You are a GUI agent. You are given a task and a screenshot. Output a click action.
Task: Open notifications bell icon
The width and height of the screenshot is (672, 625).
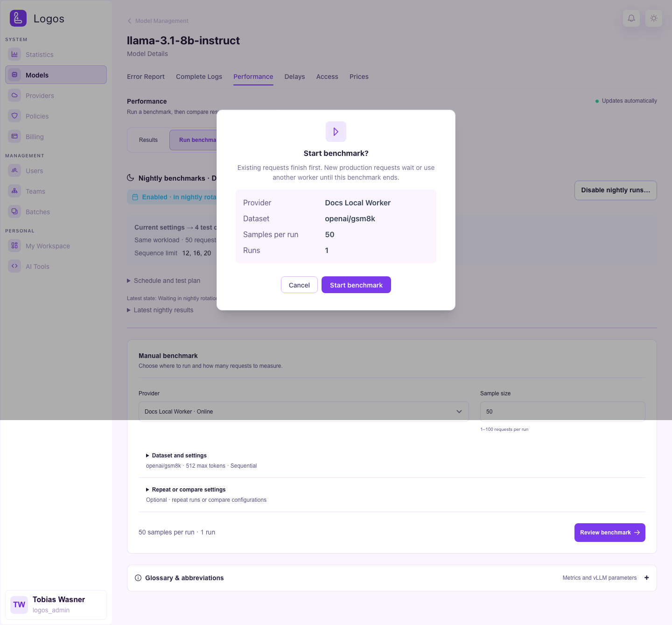(x=631, y=18)
